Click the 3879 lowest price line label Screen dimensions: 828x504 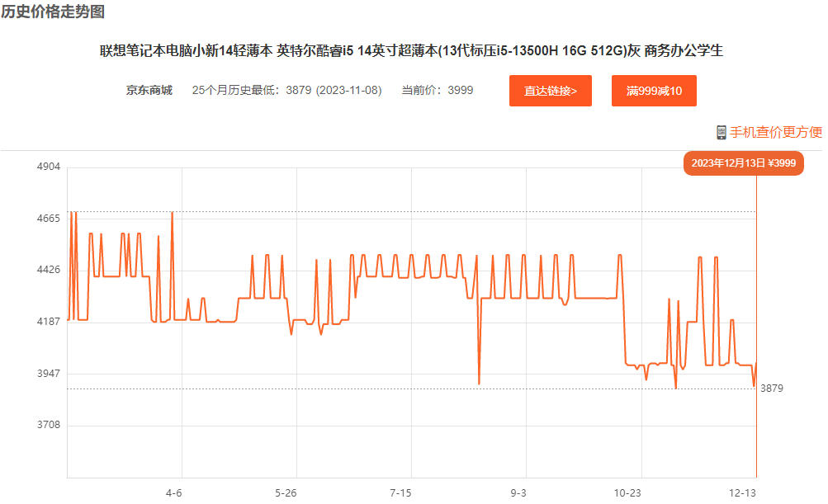click(x=772, y=389)
